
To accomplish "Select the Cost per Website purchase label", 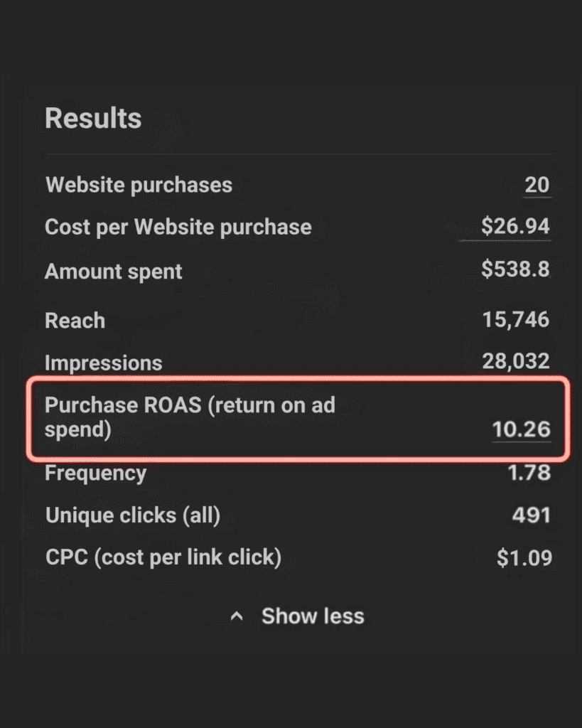I will [178, 227].
